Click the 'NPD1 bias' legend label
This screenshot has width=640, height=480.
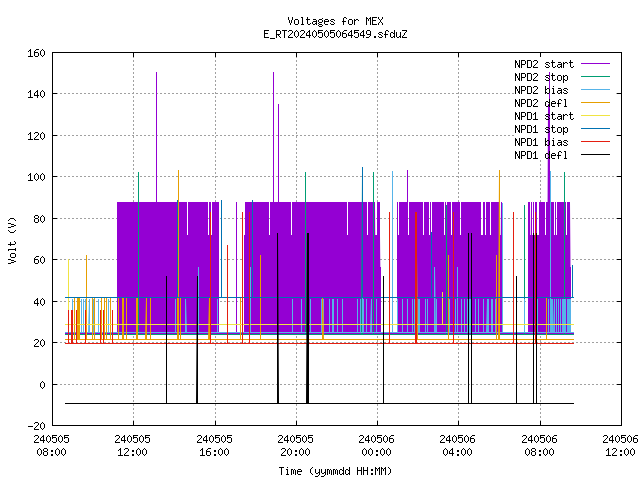541,142
